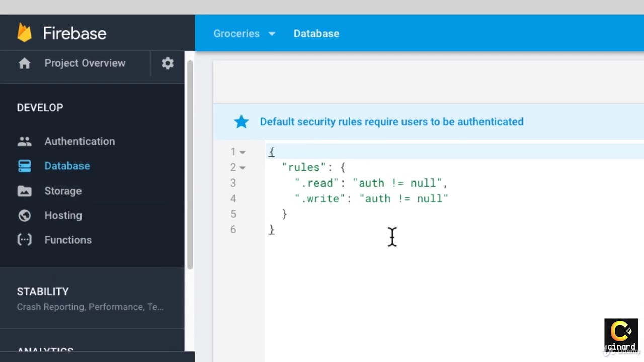Image resolution: width=644 pixels, height=362 pixels.
Task: Open Project Overview home icon
Action: [24, 63]
